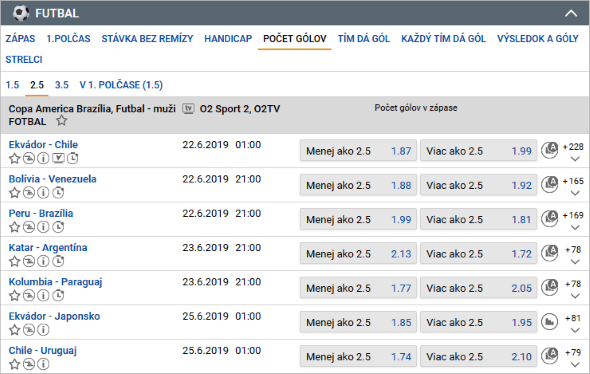This screenshot has height=374, width=590.
Task: Open info icon for Chile - Uruguaj
Action: (x=43, y=364)
